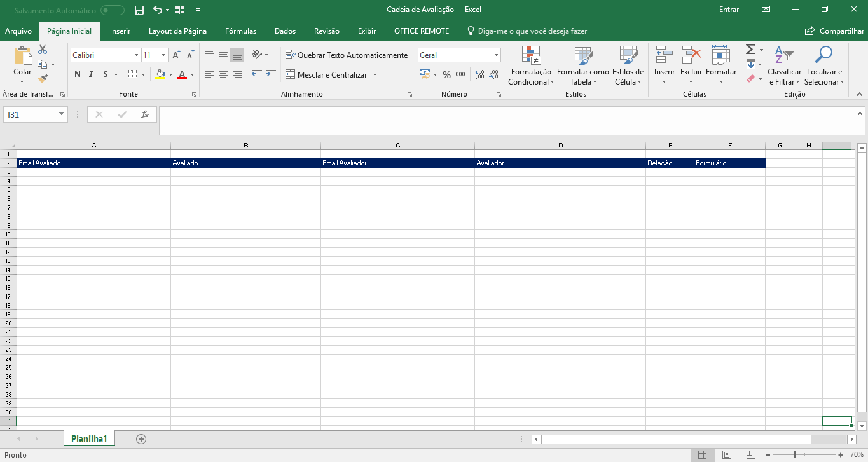Image resolution: width=868 pixels, height=462 pixels.
Task: Click the zoom in plus button
Action: (x=841, y=455)
